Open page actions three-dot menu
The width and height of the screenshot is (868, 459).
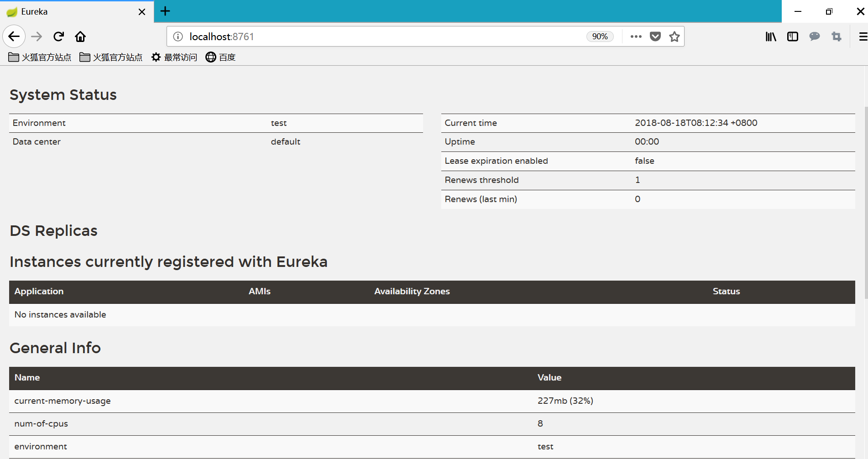[x=636, y=37]
